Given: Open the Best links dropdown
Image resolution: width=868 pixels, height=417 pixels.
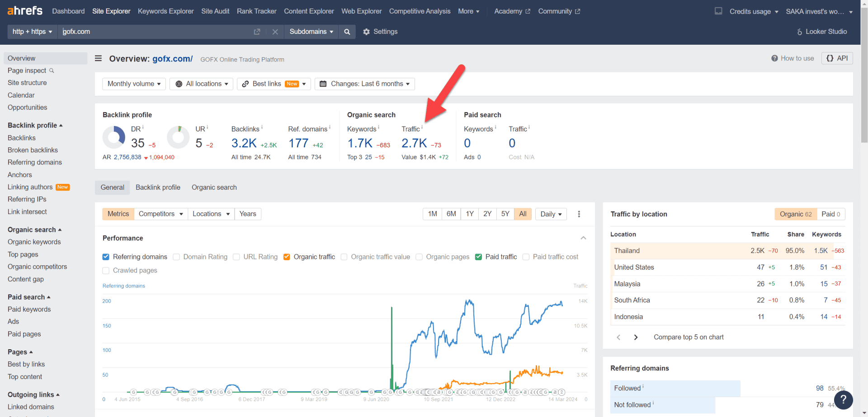Looking at the screenshot, I should (x=274, y=84).
